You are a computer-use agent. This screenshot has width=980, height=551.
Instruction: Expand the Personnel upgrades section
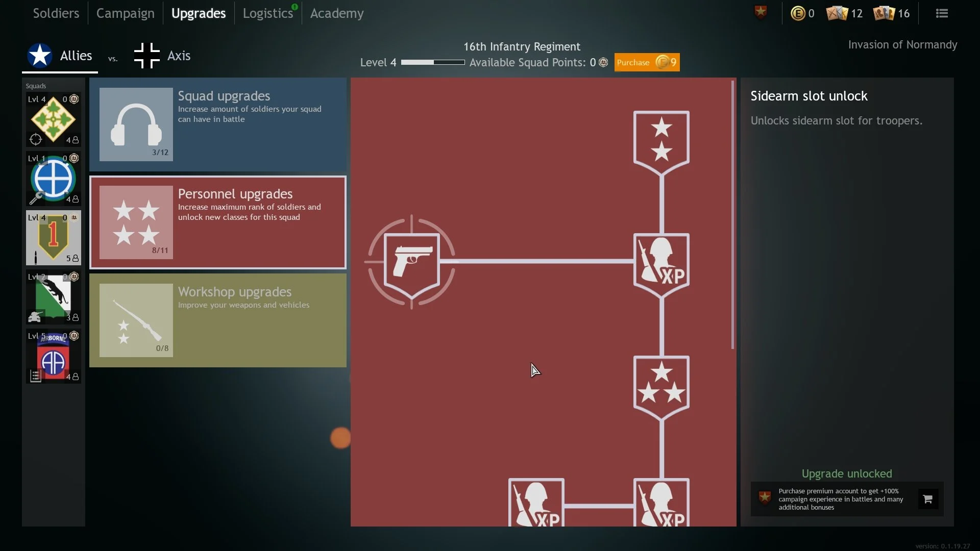pos(218,222)
